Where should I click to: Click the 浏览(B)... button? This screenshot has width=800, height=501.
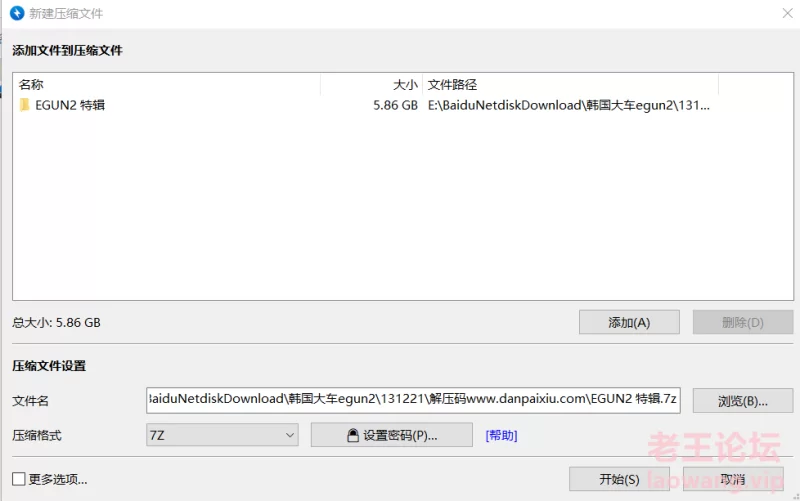743,401
